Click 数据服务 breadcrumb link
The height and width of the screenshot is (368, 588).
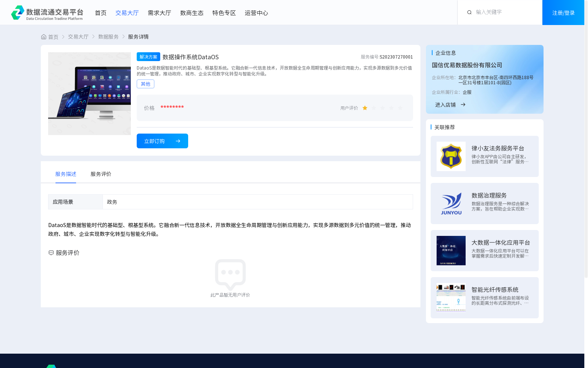point(108,37)
